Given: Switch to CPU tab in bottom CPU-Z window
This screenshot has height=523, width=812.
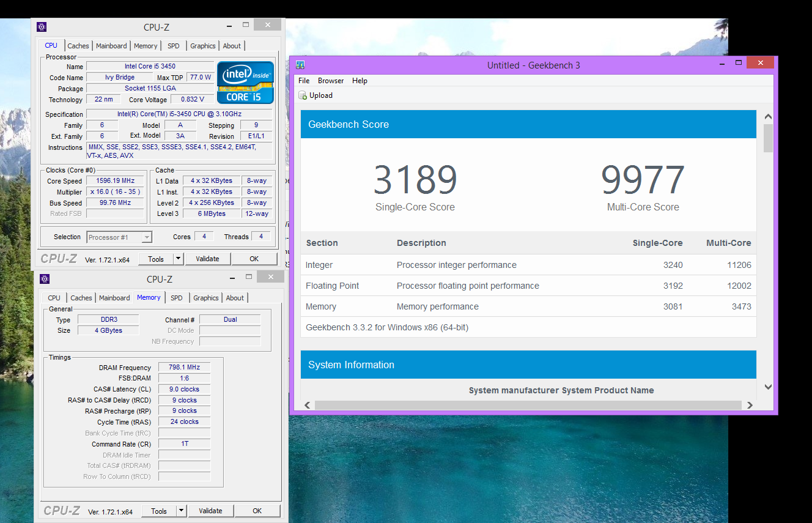Looking at the screenshot, I should [x=54, y=298].
